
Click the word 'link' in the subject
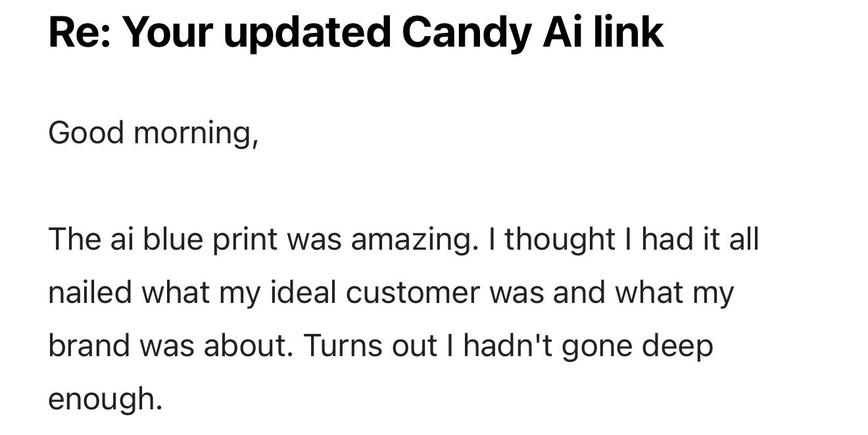pyautogui.click(x=628, y=32)
